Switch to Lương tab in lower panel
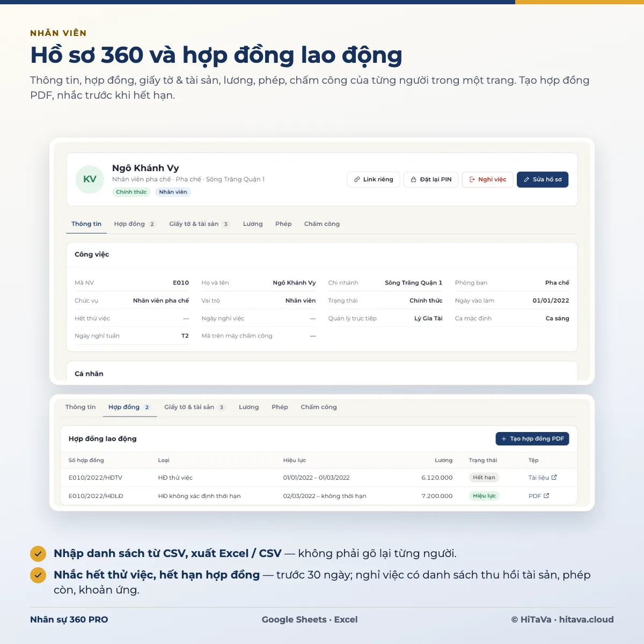 point(249,407)
